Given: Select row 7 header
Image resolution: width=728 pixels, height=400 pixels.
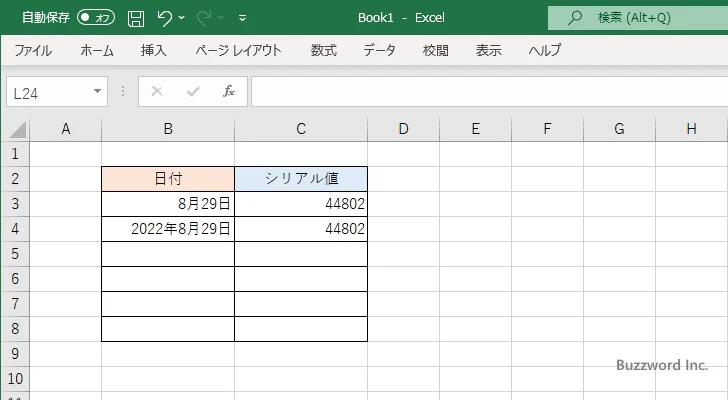Looking at the screenshot, I should pos(15,304).
